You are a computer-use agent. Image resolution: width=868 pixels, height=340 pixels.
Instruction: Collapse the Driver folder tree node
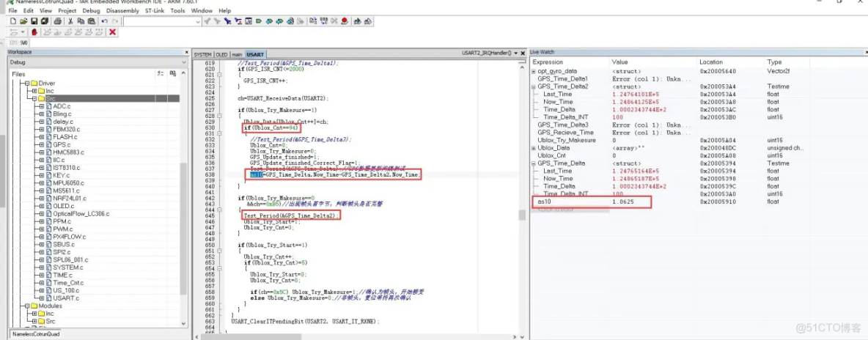[26, 84]
